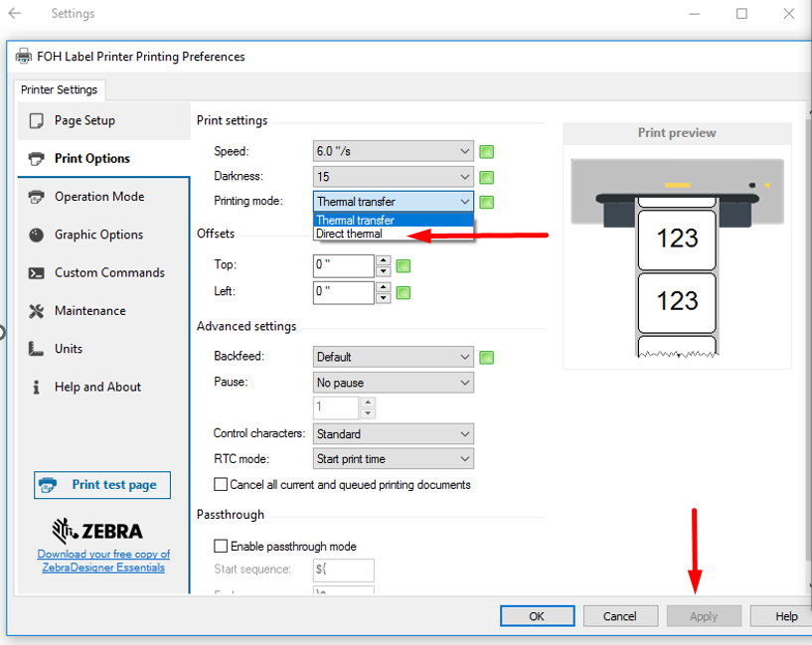Click the Print test page button
812x645 pixels.
101,485
